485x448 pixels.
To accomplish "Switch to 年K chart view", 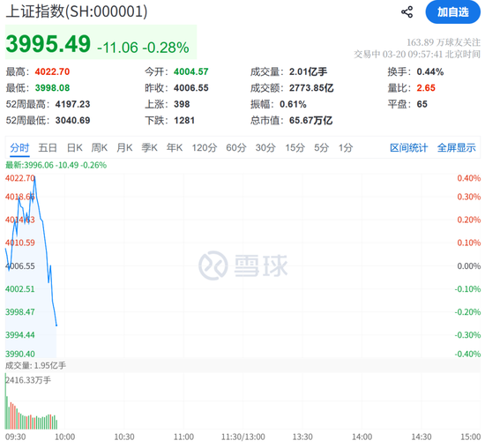I will 175,147.
